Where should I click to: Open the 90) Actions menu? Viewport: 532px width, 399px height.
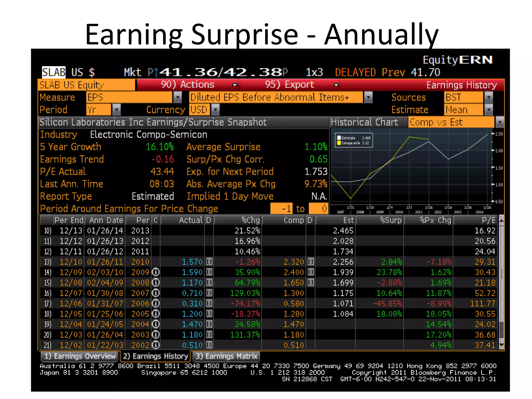pos(188,85)
